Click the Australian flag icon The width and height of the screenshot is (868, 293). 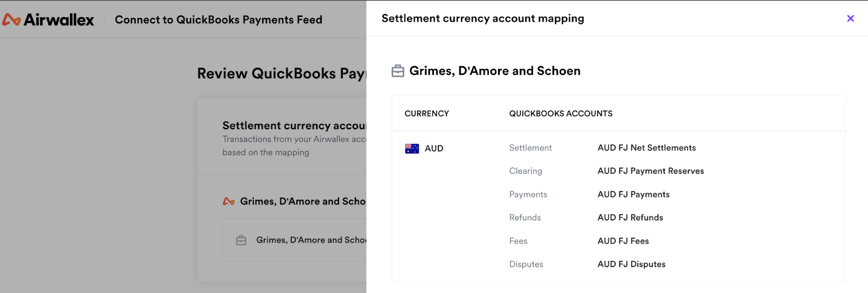[x=412, y=149]
